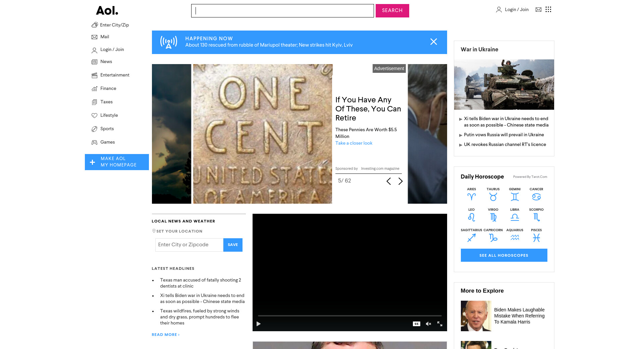The height and width of the screenshot is (349, 644).
Task: Open Lifestyle from the sidebar
Action: 109,115
